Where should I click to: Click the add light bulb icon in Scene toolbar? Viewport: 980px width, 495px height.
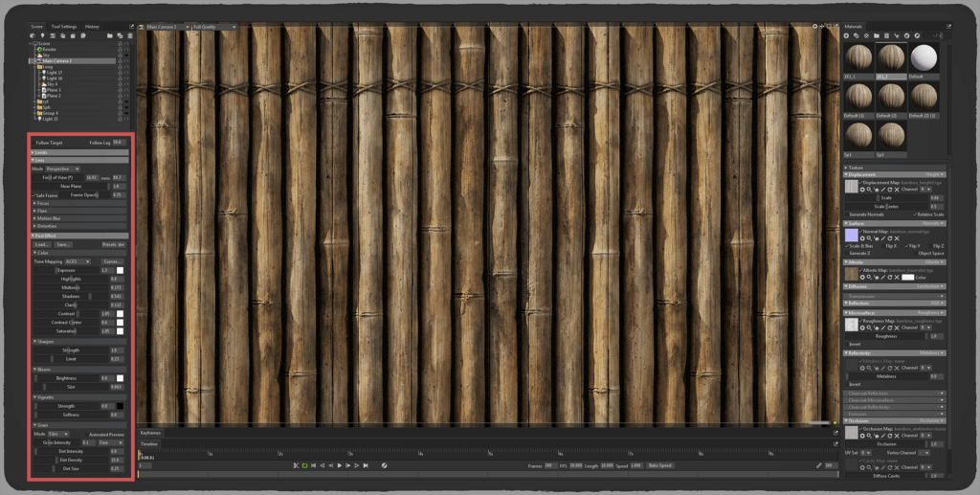pyautogui.click(x=42, y=35)
